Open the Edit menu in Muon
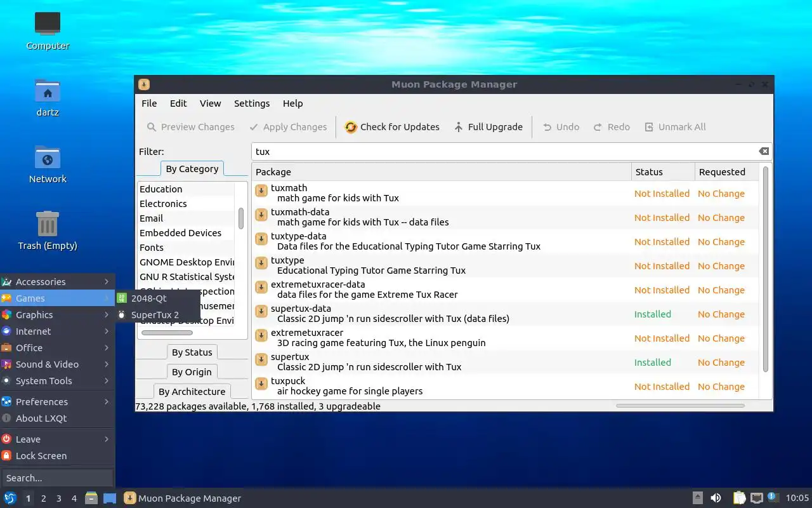 coord(178,104)
